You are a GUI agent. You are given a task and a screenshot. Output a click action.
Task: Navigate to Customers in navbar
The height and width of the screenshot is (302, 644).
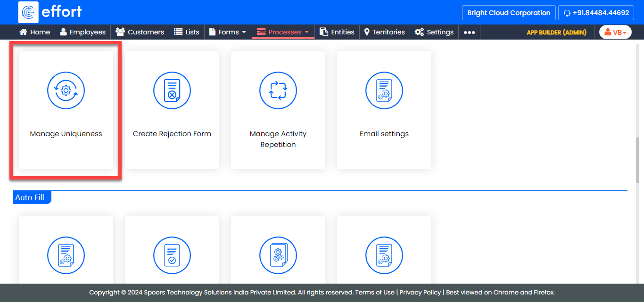(x=140, y=32)
